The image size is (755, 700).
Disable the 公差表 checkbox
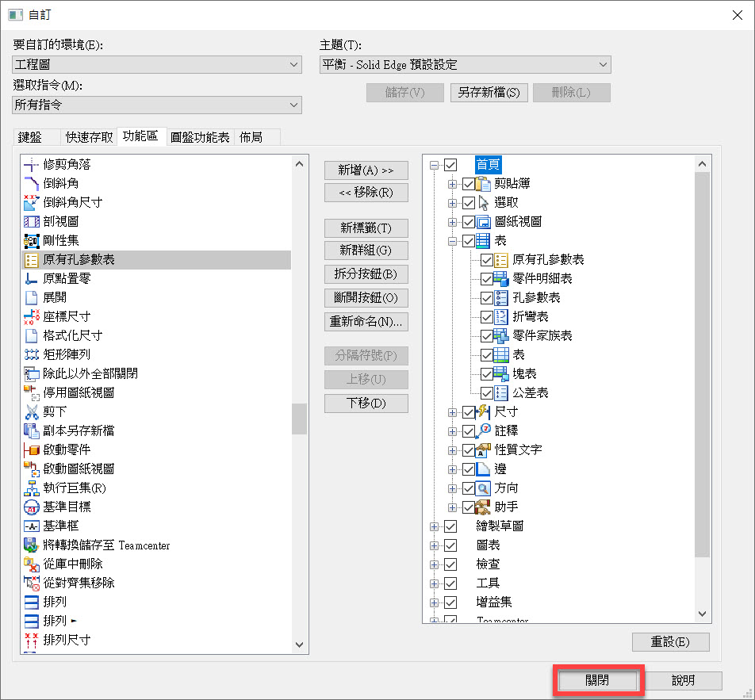point(487,392)
